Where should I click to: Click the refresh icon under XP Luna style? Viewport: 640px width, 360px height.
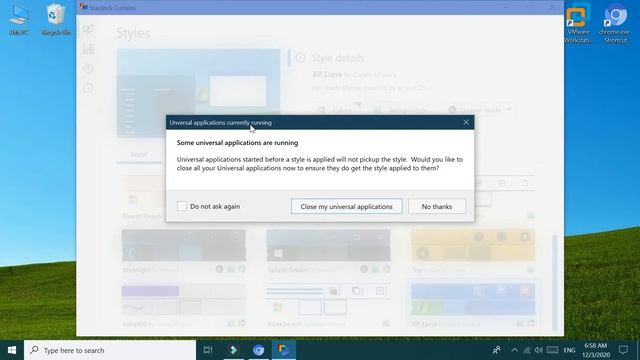(x=531, y=324)
